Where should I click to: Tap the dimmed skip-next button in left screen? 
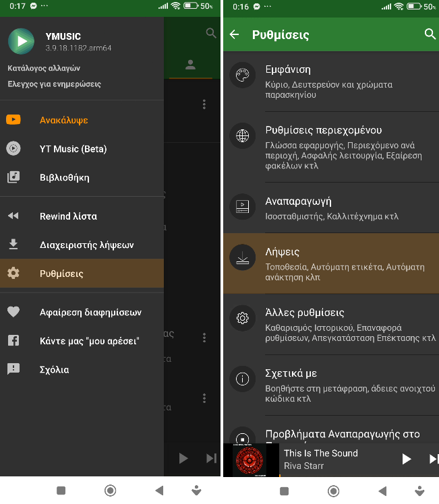pos(211,458)
